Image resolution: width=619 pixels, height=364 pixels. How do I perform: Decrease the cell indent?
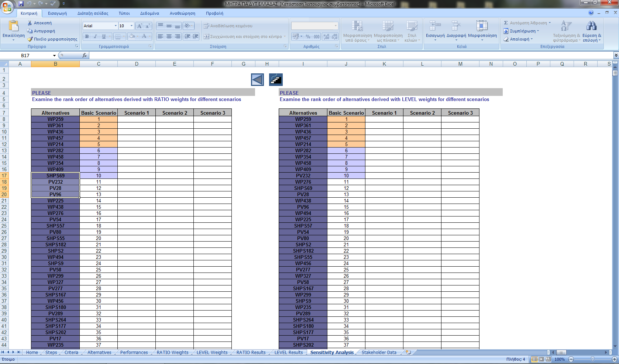(187, 36)
